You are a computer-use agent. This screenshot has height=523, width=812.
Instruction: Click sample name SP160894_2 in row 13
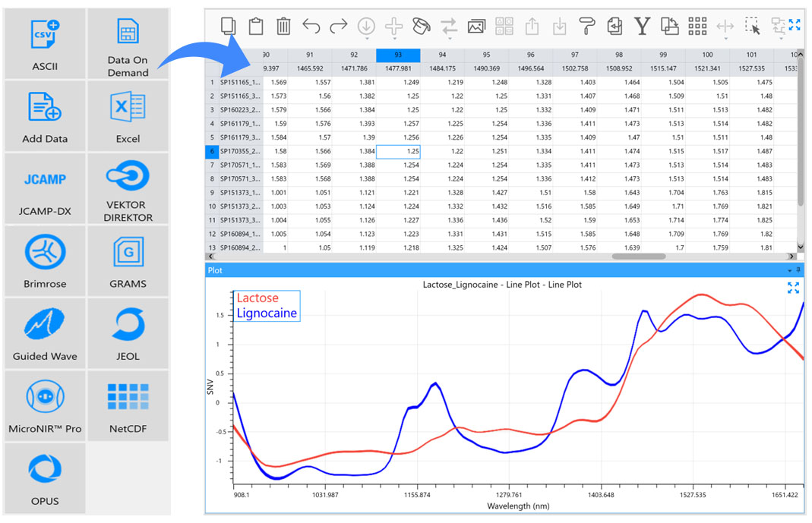pyautogui.click(x=240, y=247)
